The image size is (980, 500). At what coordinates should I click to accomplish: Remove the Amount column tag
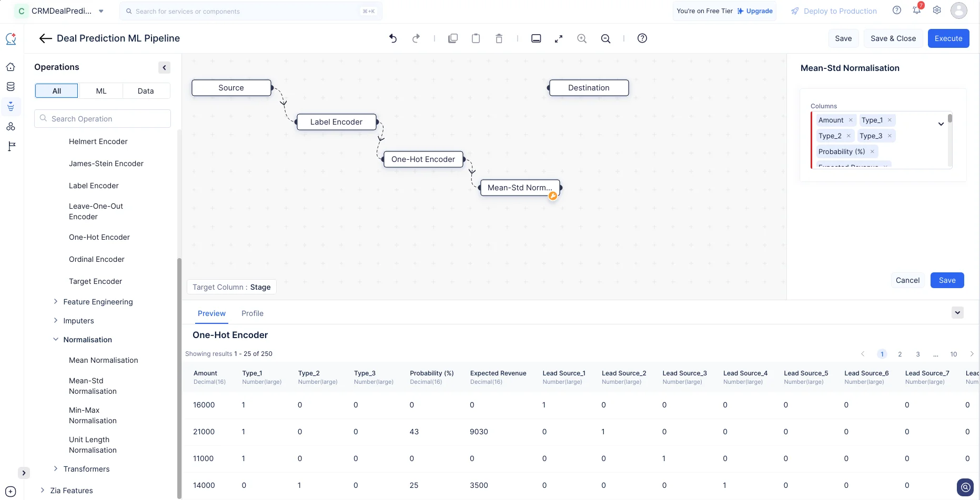[851, 120]
